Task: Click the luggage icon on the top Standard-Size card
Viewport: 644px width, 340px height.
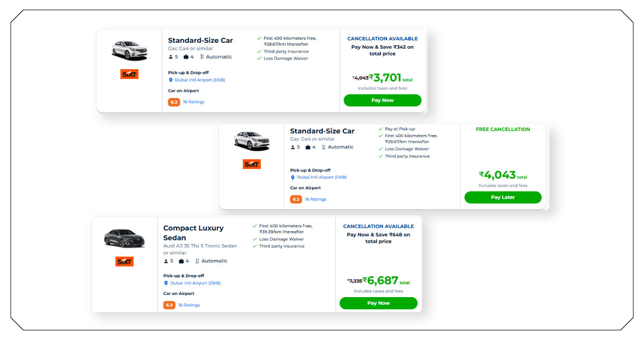Action: tap(186, 56)
